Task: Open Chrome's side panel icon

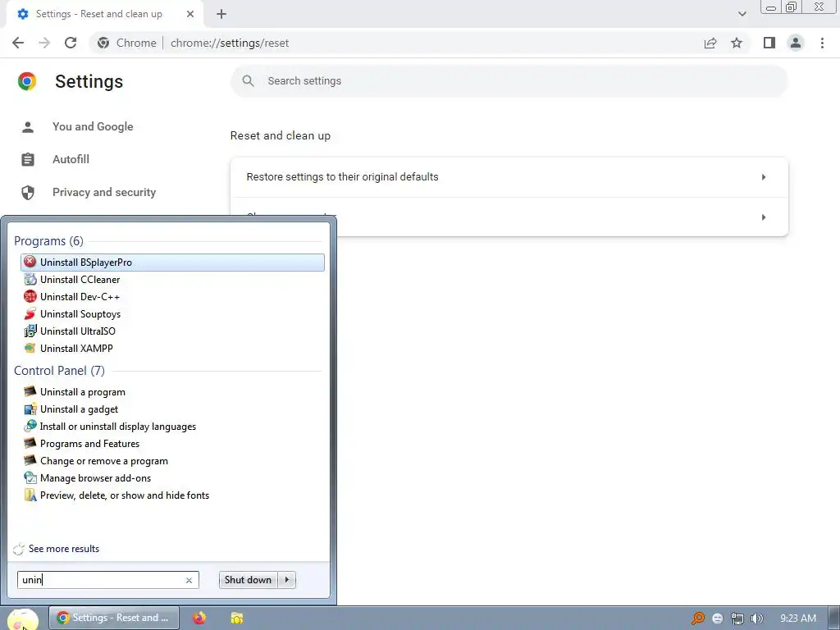Action: (769, 43)
